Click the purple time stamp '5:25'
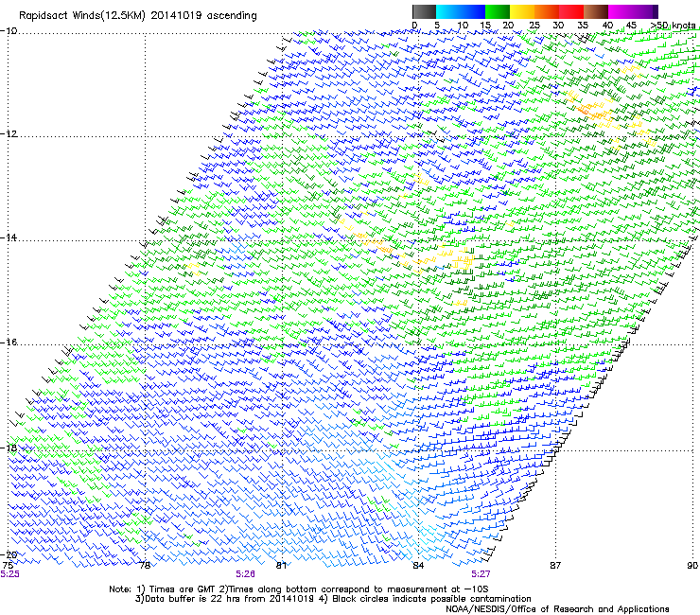700x615 pixels. coord(9,574)
